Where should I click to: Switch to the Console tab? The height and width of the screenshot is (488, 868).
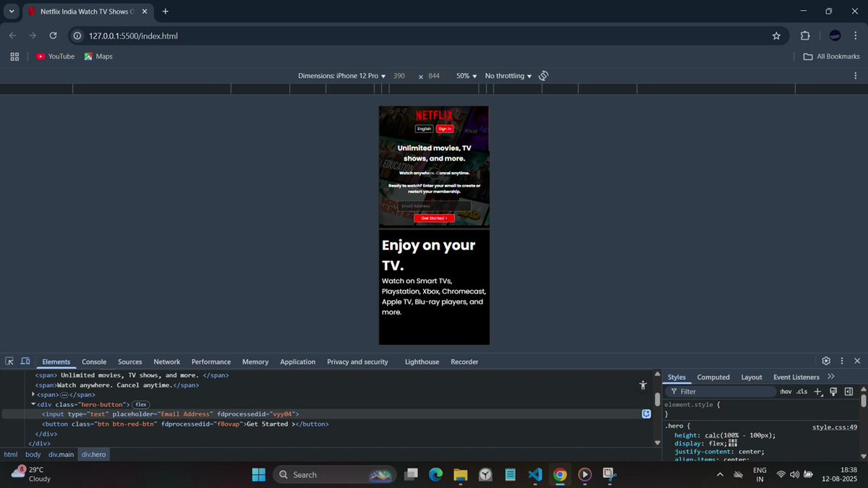click(x=94, y=361)
